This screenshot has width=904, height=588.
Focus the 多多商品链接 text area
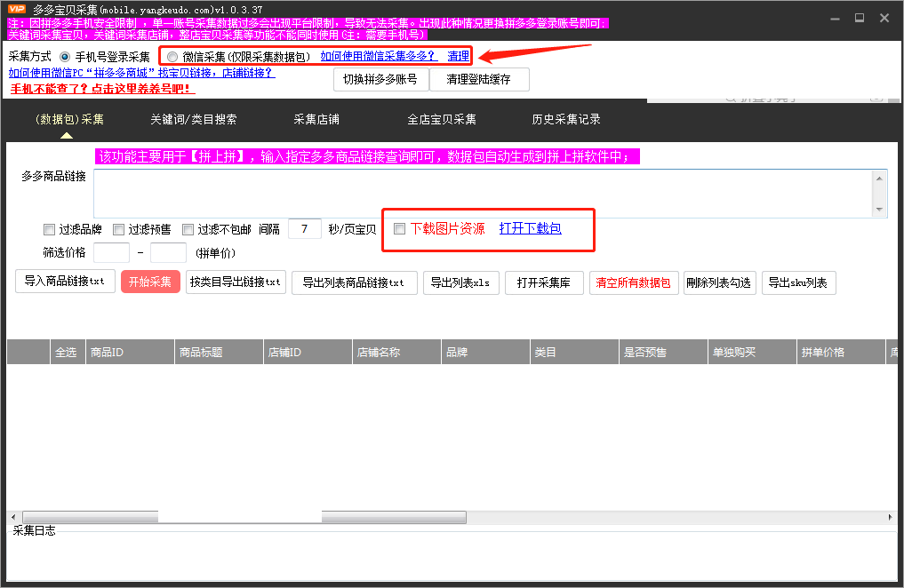tap(484, 194)
